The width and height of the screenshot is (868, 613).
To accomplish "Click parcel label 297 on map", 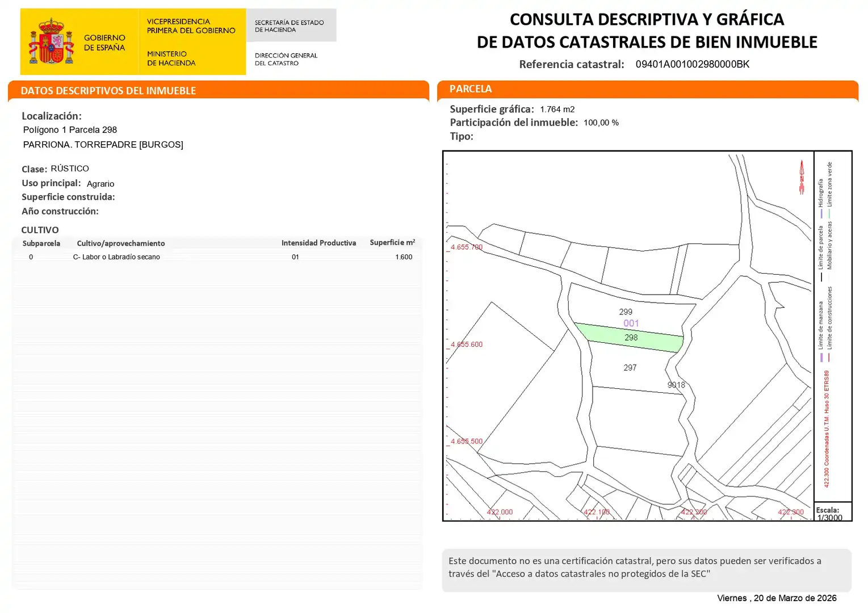I will 630,368.
